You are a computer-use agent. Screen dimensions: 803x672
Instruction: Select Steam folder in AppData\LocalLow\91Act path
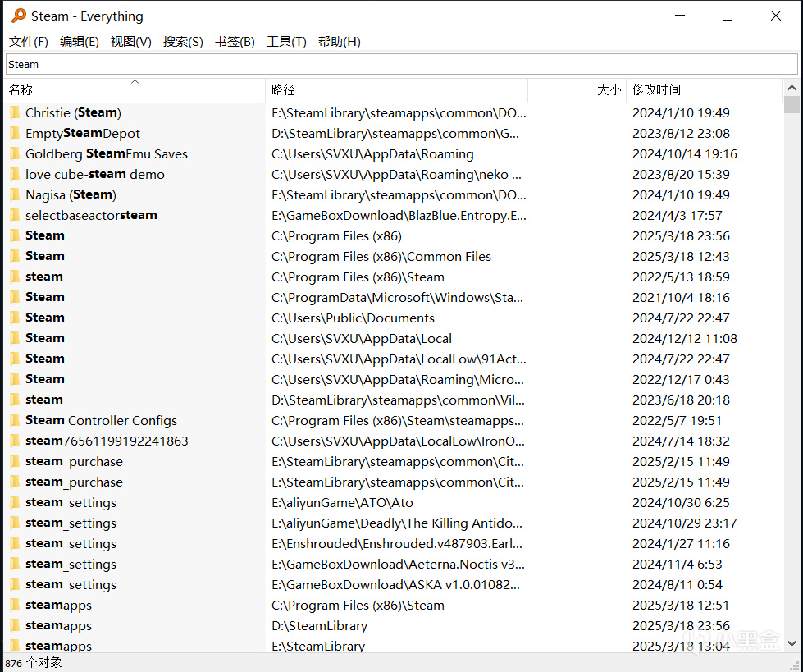[x=45, y=359]
